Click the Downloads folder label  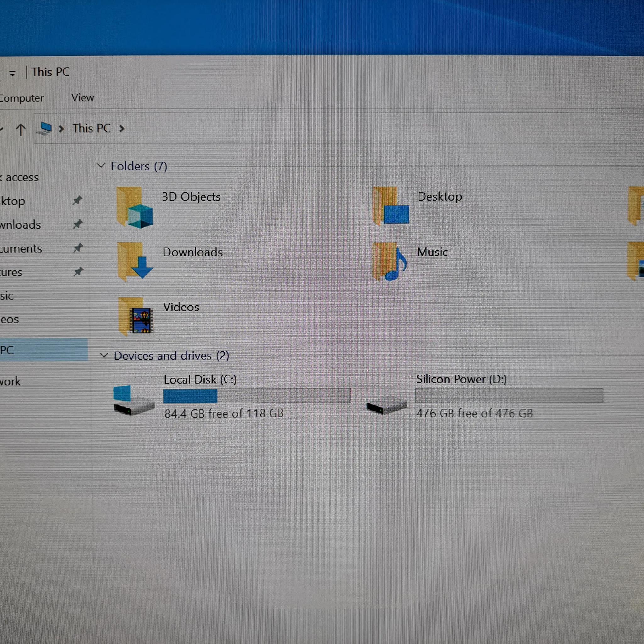tap(193, 252)
